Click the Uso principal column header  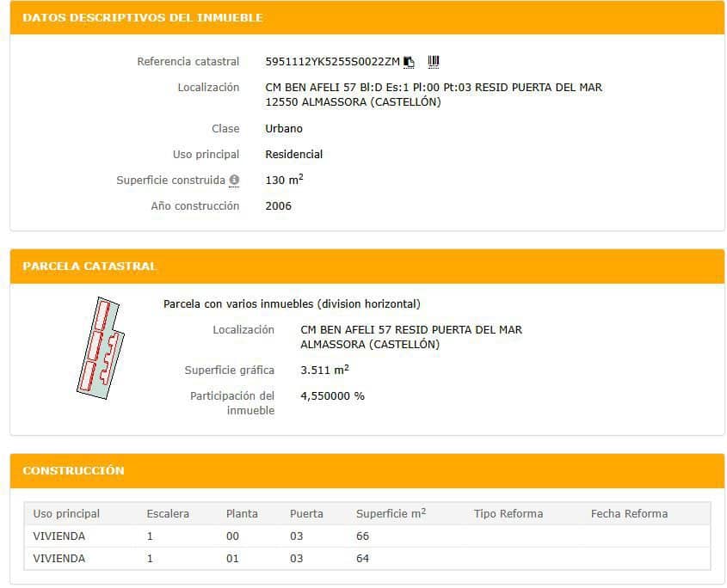tap(66, 514)
